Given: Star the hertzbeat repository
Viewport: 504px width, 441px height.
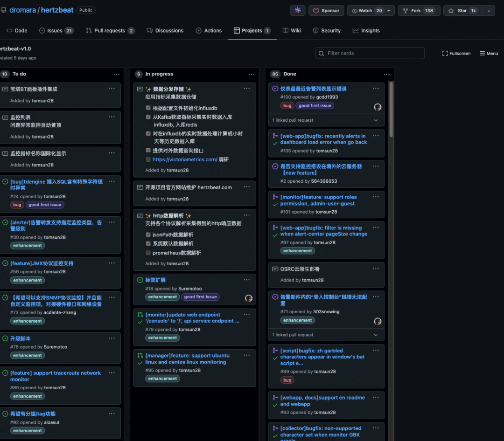Looking at the screenshot, I should (x=462, y=11).
